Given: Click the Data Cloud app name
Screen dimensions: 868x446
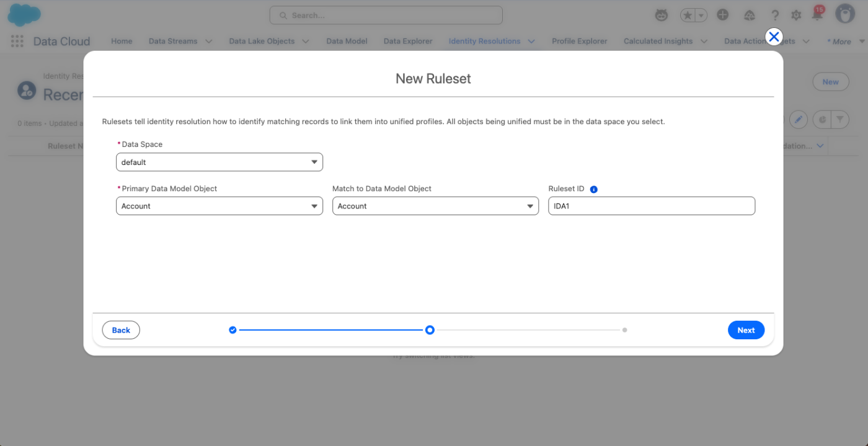Looking at the screenshot, I should click(61, 42).
